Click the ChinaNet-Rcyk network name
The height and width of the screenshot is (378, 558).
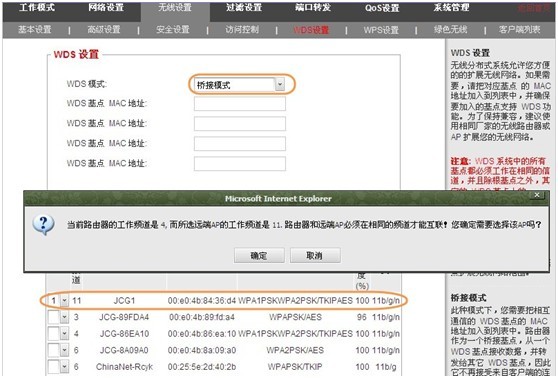click(124, 367)
